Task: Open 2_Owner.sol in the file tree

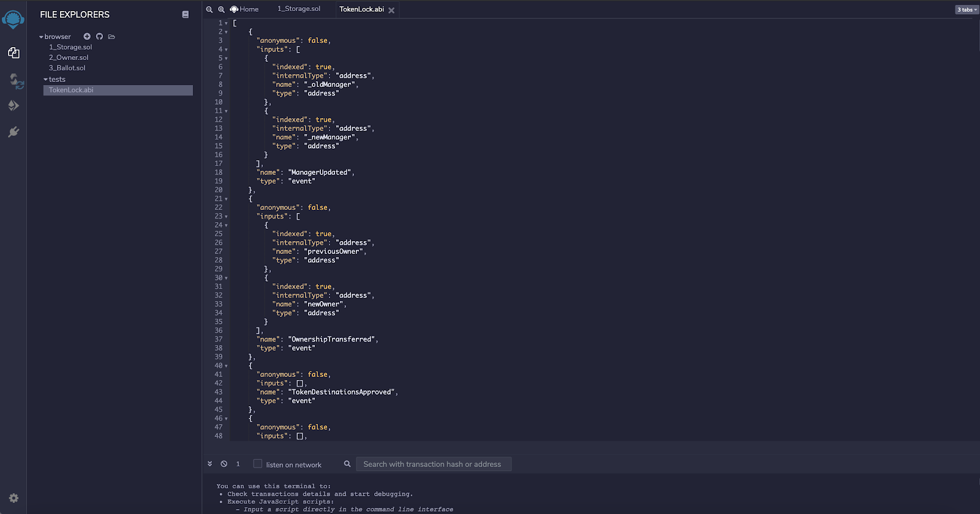Action: point(69,58)
